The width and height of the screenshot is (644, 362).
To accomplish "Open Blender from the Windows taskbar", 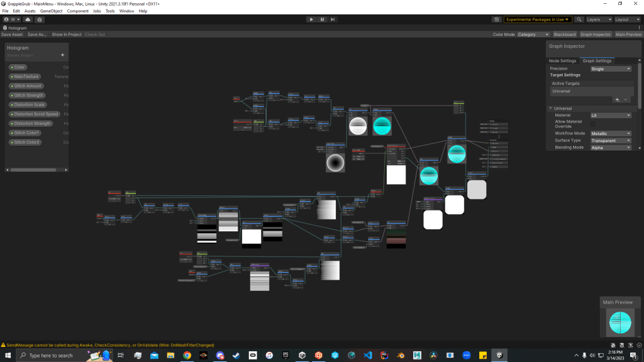I will point(401,355).
